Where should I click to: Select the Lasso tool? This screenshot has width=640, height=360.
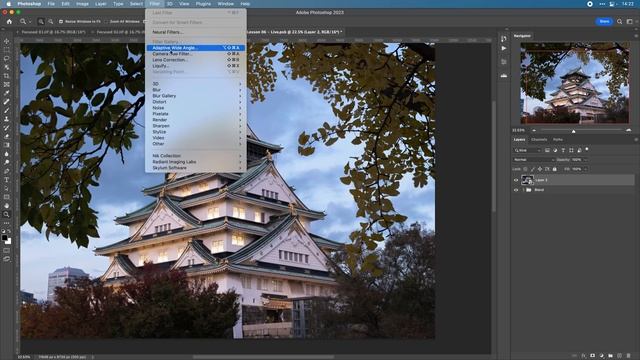7,58
